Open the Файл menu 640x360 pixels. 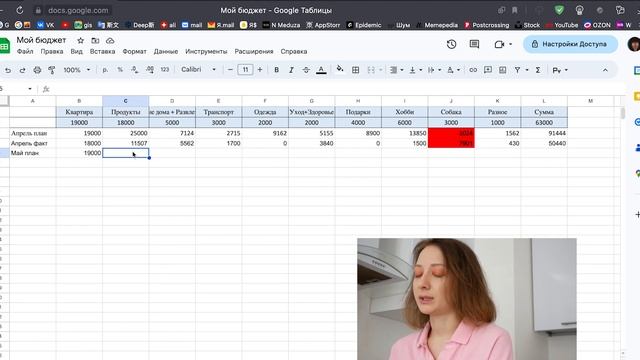point(25,51)
